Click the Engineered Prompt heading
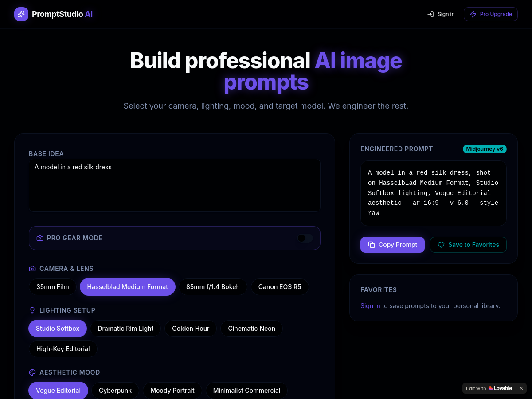Screen dimensions: 532x399 click(x=397, y=149)
